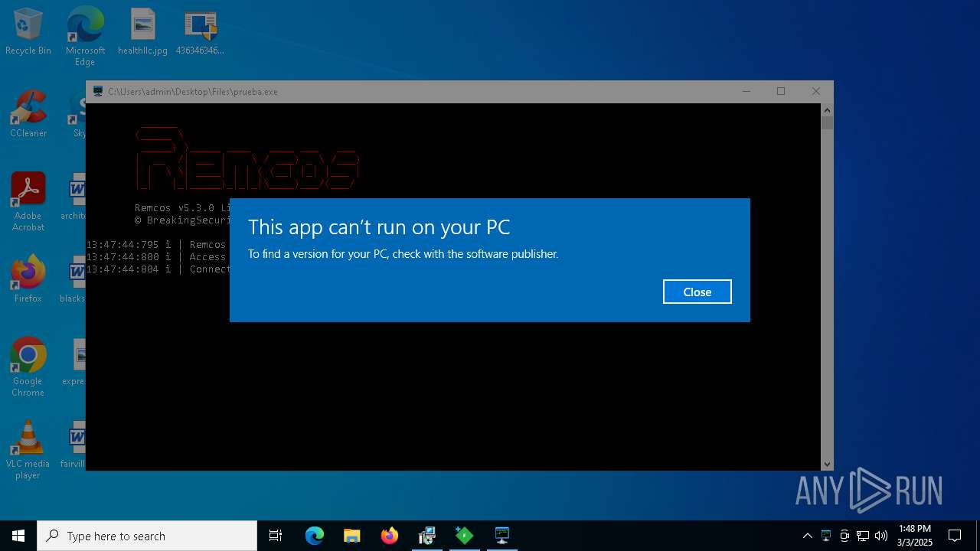Maximize the prueba.exe console window

click(x=781, y=91)
